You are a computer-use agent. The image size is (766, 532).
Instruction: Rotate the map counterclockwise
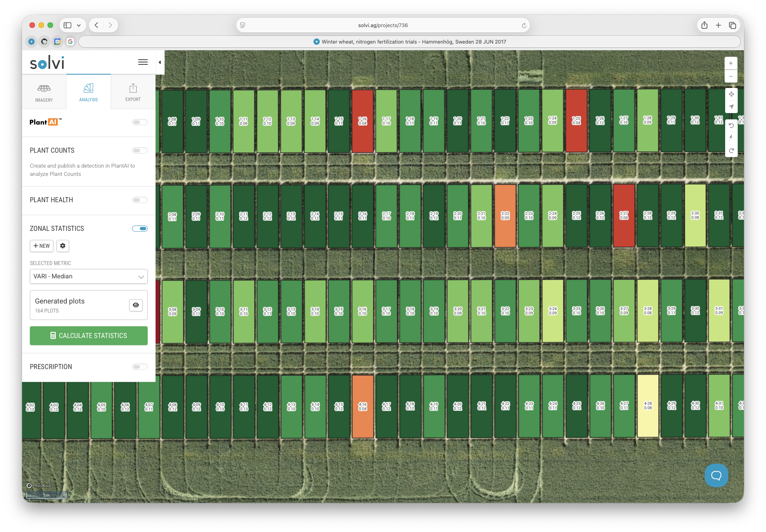click(x=731, y=126)
